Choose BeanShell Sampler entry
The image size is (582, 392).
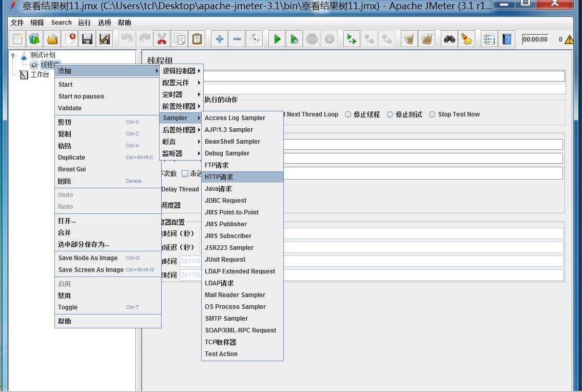point(242,142)
